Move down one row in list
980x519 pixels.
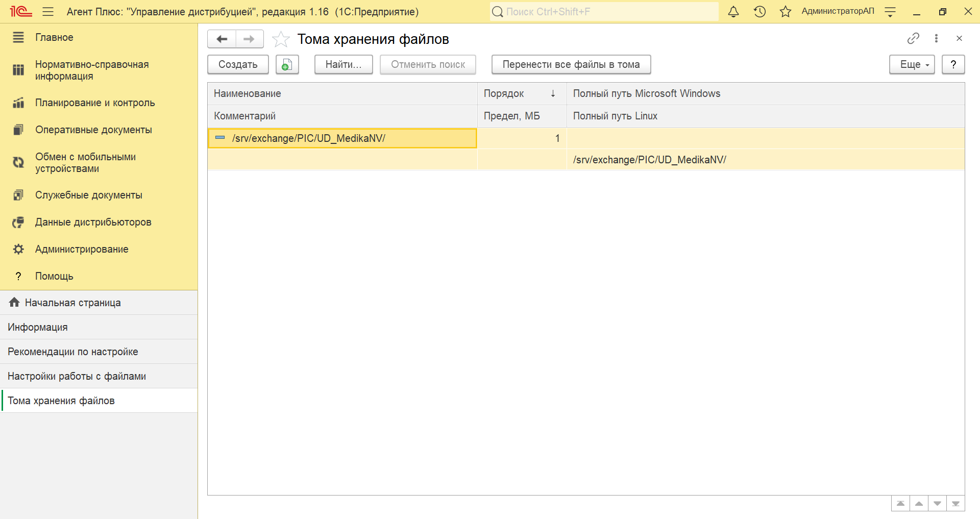point(937,504)
